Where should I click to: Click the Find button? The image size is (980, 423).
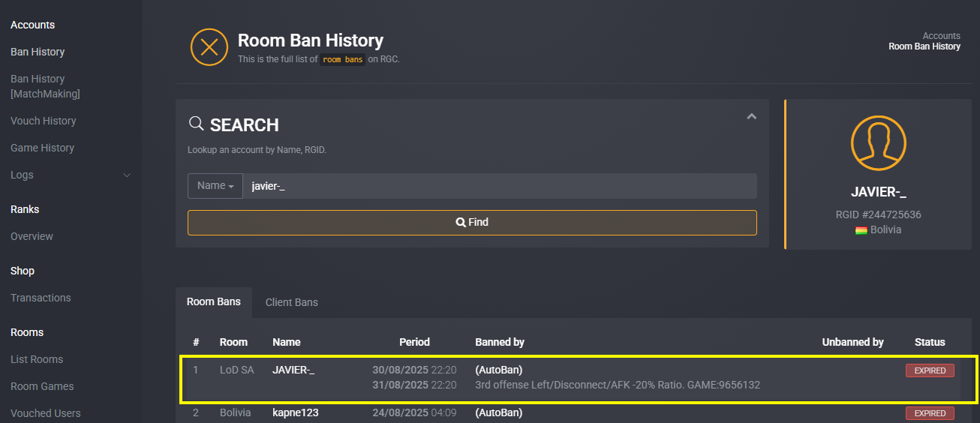pyautogui.click(x=472, y=223)
